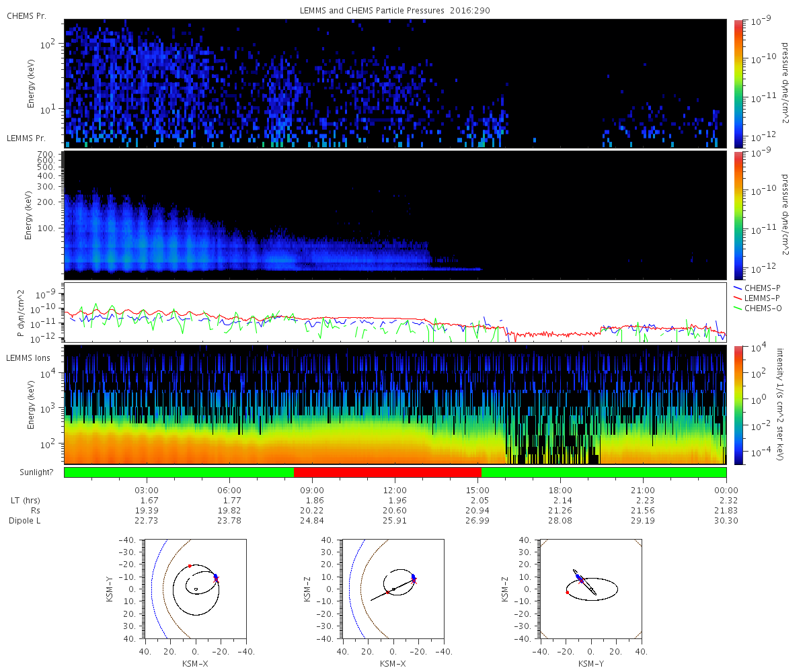The width and height of the screenshot is (807, 672).
Task: Click the first green segment of the Sunlight bar
Action: [x=179, y=472]
